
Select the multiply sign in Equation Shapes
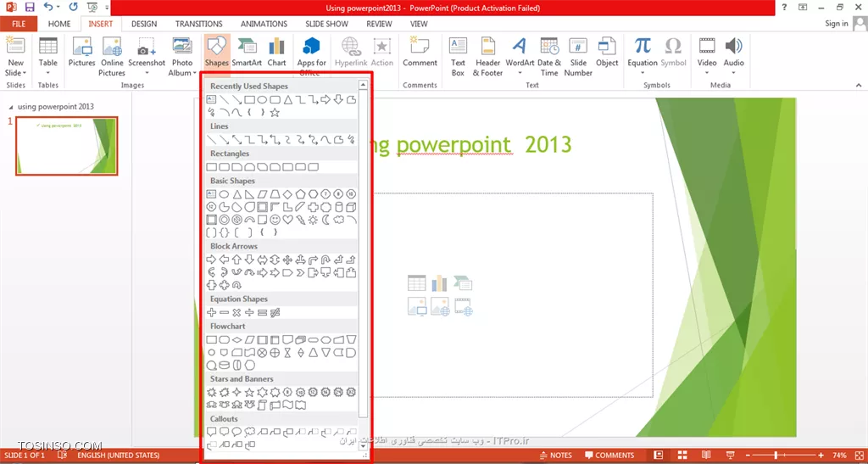click(236, 312)
